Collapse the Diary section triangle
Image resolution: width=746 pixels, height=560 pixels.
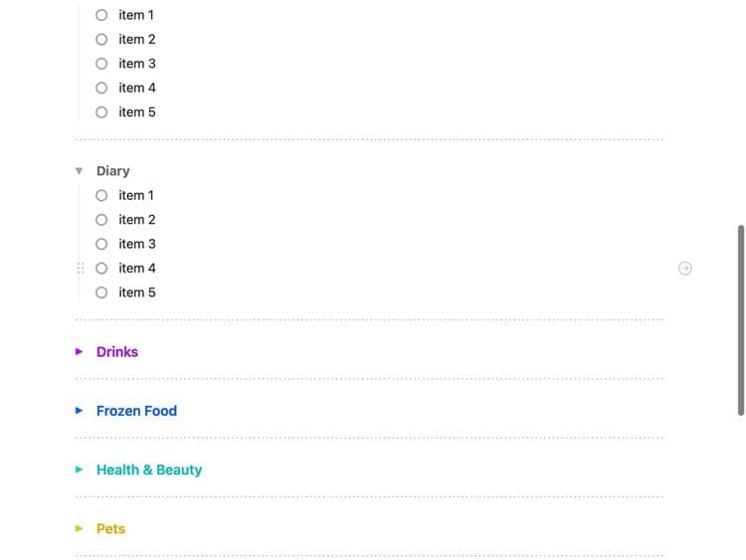79,171
